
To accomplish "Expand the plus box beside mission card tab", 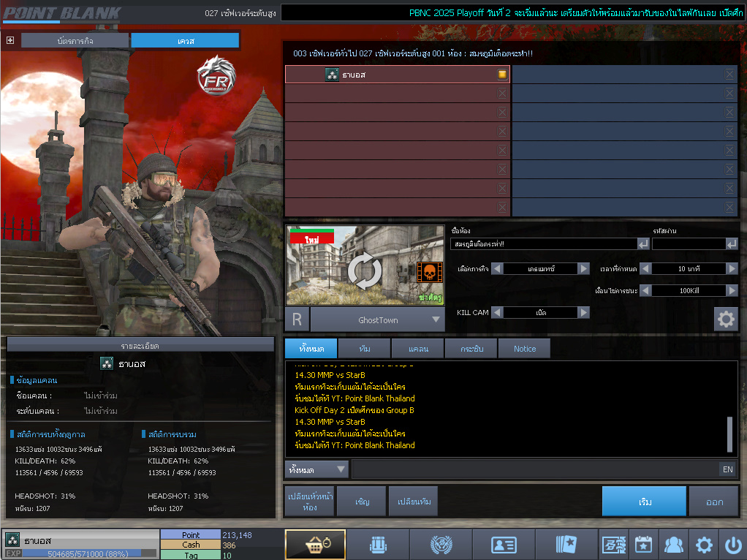I will click(10, 40).
